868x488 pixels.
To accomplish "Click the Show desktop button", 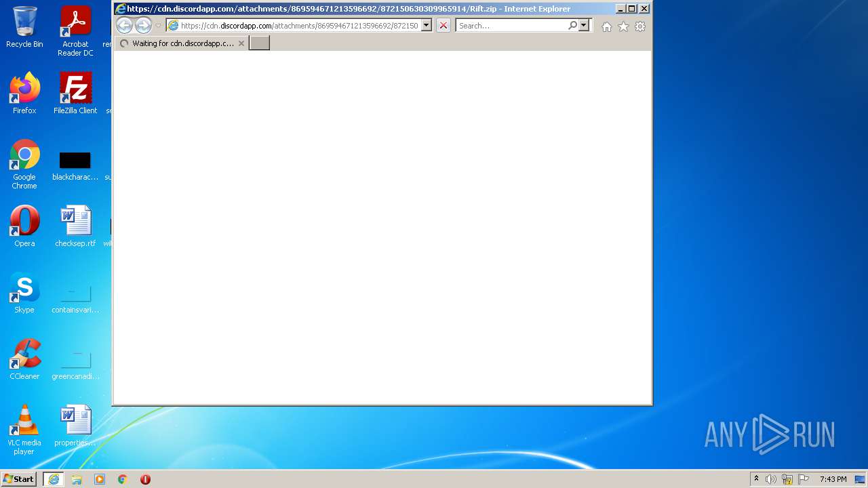I will point(861,479).
